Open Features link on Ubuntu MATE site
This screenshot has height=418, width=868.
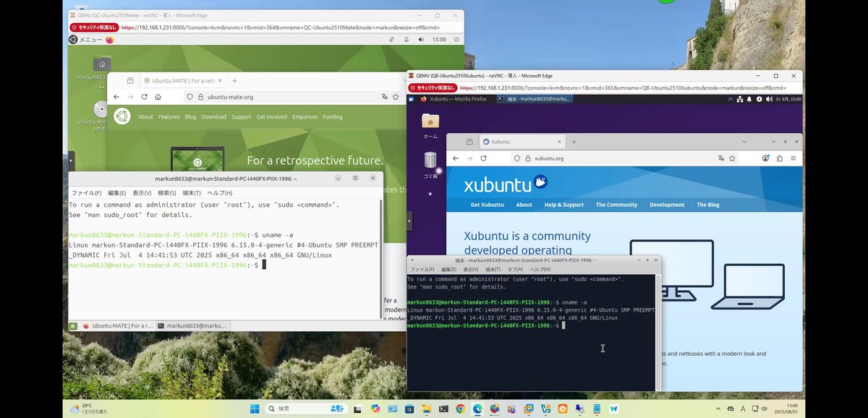169,116
